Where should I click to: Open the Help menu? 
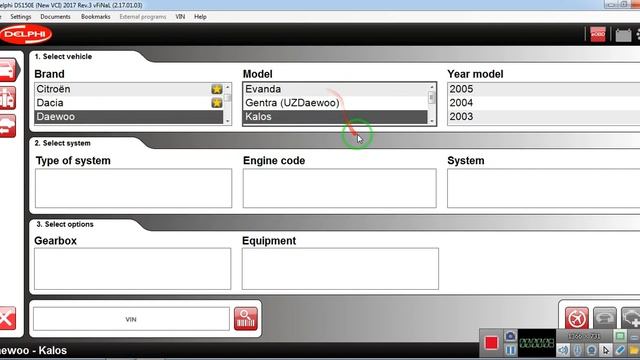click(200, 17)
